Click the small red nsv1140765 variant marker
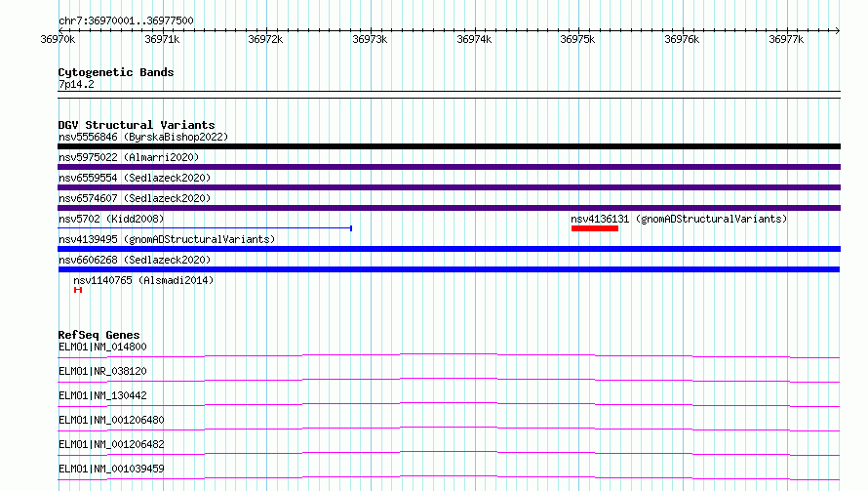Image resolution: width=868 pixels, height=491 pixels. (78, 290)
